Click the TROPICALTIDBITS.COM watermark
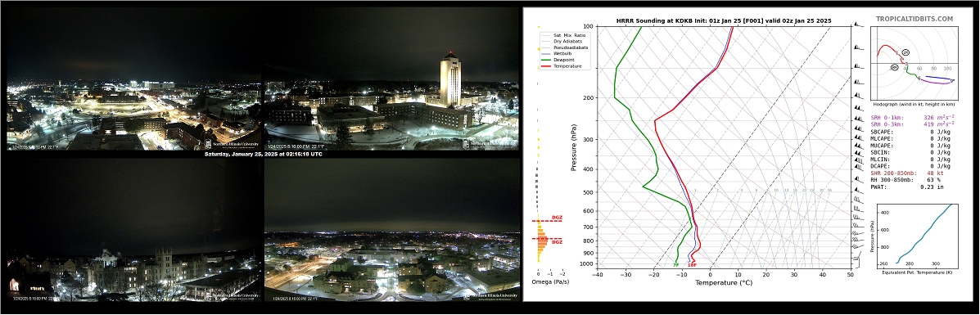 (915, 20)
